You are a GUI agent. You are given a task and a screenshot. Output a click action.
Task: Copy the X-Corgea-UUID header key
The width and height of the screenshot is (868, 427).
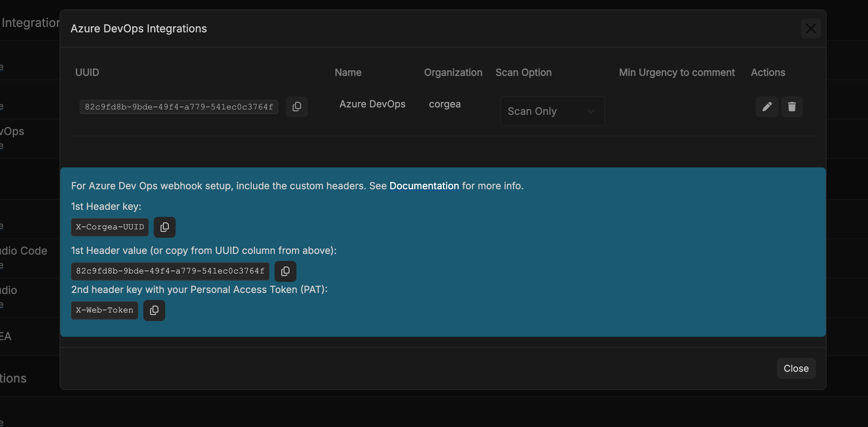165,227
